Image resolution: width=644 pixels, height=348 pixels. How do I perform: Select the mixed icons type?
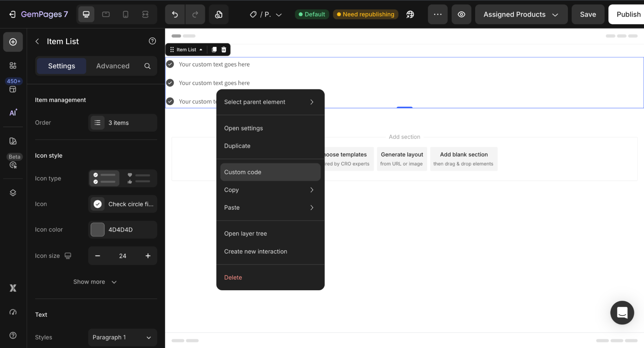tap(139, 178)
